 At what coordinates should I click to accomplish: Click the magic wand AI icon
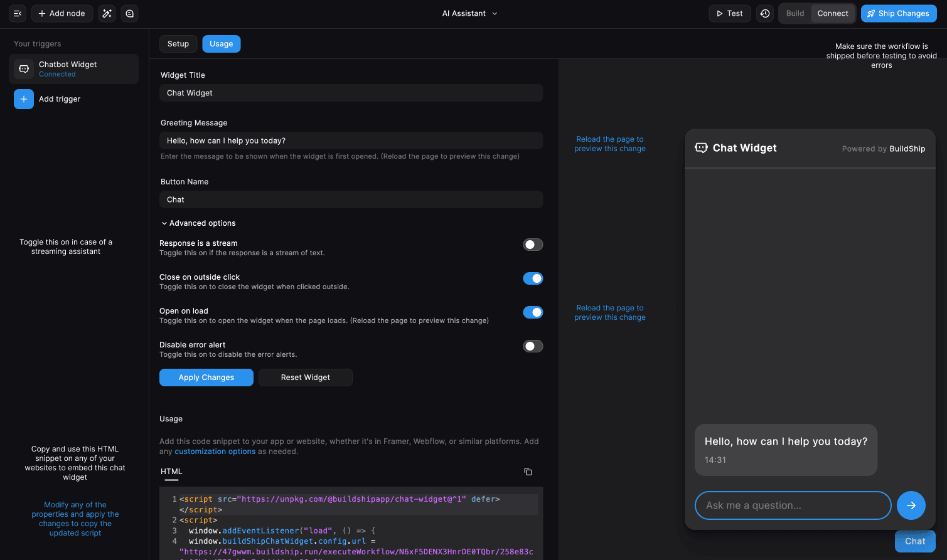107,13
